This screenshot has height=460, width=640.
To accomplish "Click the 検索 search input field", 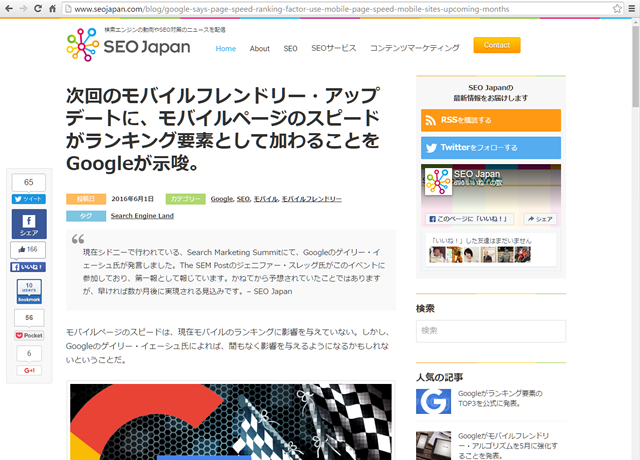I will (490, 331).
